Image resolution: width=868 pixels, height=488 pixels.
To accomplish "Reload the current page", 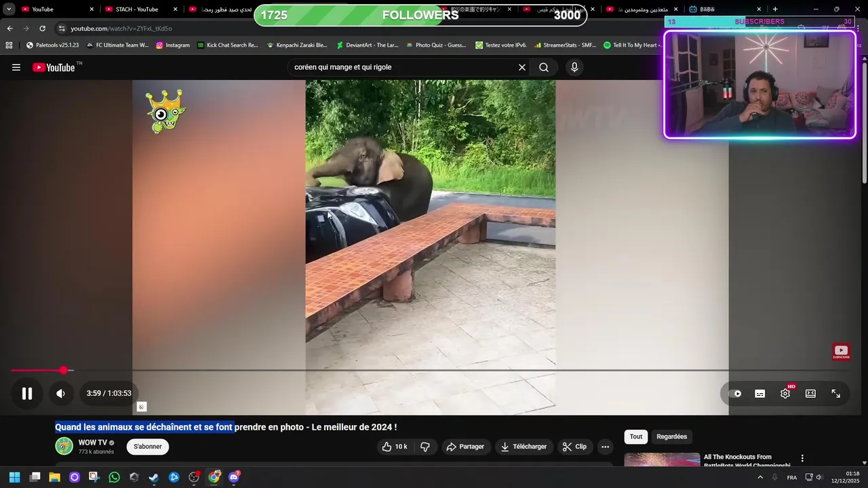I will point(42,28).
